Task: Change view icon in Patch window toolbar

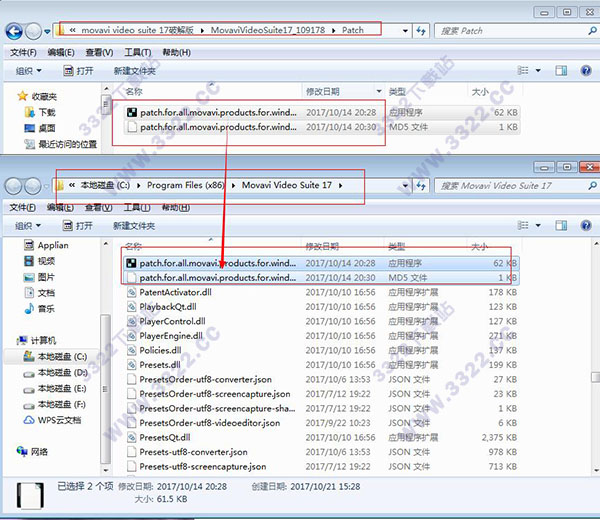Action: (x=523, y=70)
